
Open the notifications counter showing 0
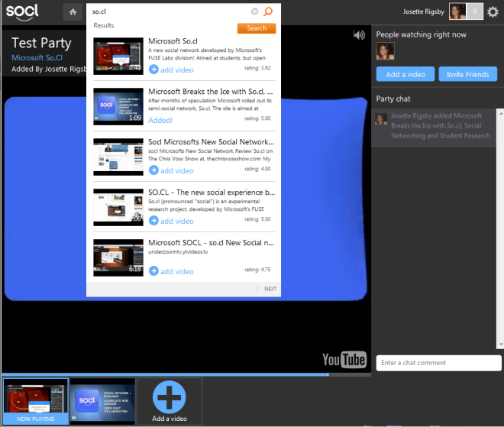click(475, 11)
